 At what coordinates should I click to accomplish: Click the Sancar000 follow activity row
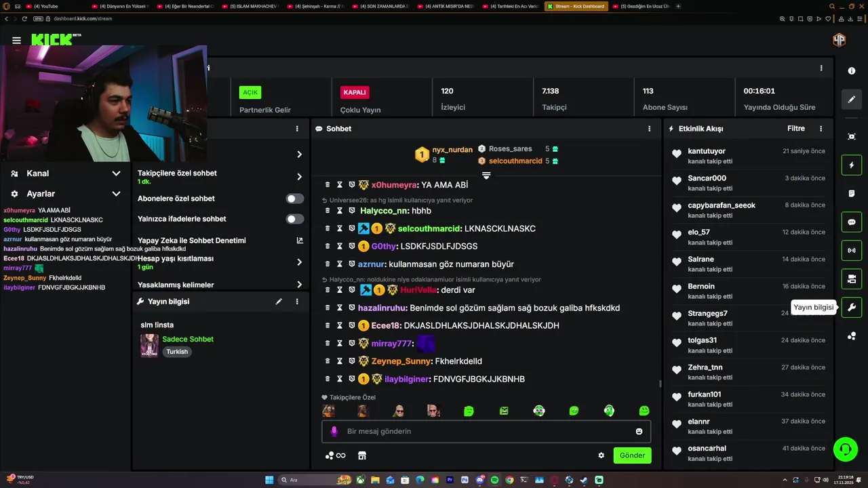[x=748, y=183]
